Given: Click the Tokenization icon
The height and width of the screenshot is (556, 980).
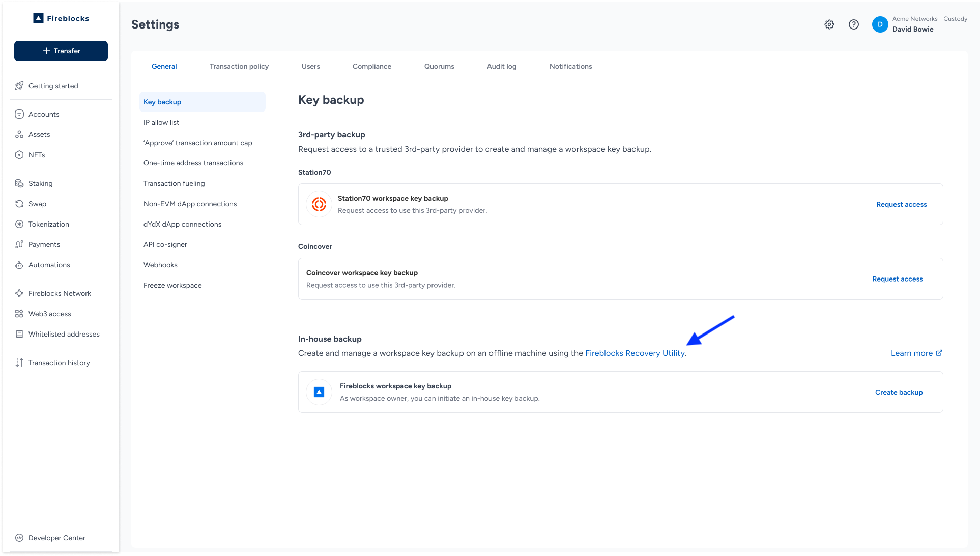Looking at the screenshot, I should tap(19, 224).
